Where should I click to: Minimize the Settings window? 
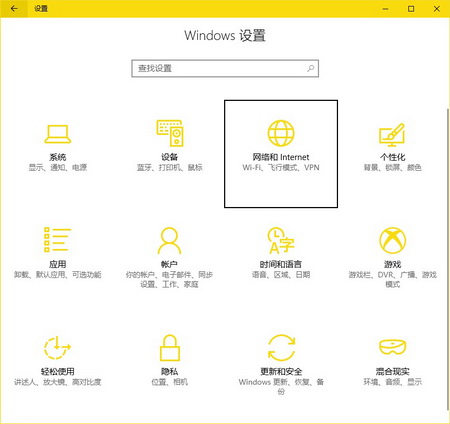[x=385, y=9]
